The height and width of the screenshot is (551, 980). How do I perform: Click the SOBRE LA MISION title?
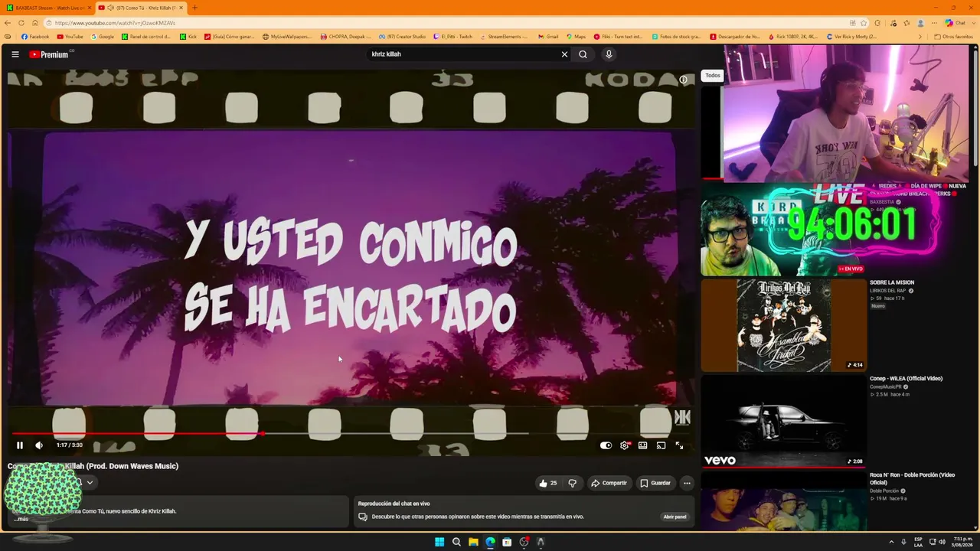[892, 282]
